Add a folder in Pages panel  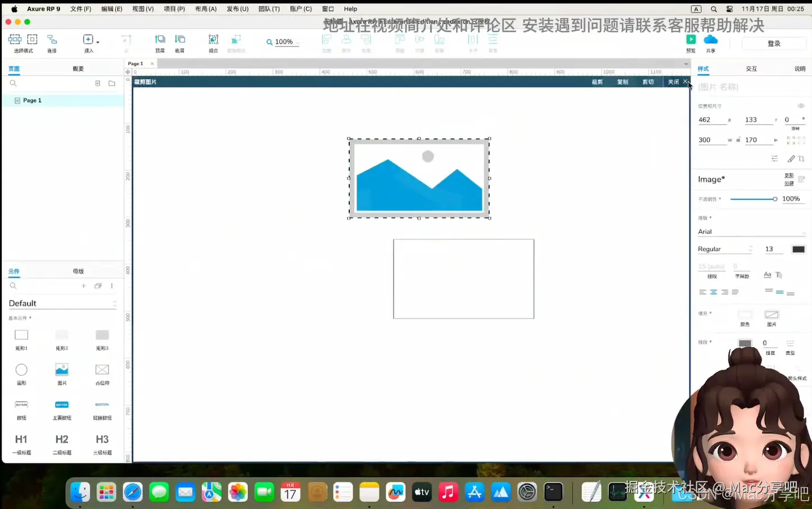(112, 83)
